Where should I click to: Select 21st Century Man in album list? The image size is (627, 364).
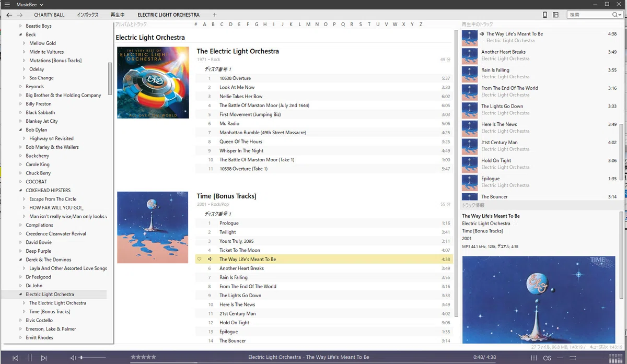pos(323,313)
